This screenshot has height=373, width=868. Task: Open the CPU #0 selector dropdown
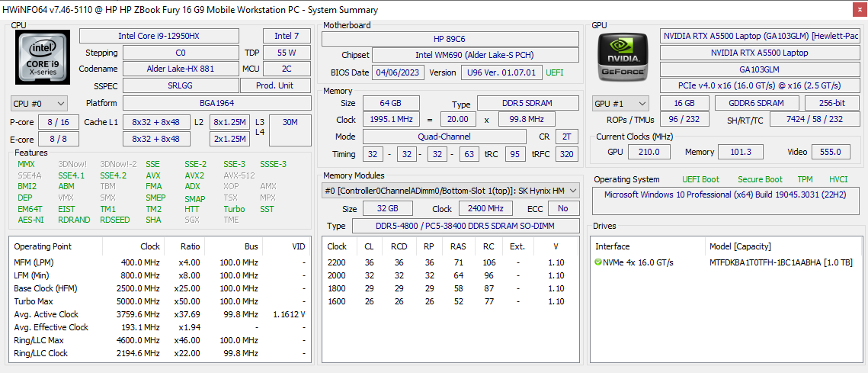point(40,104)
